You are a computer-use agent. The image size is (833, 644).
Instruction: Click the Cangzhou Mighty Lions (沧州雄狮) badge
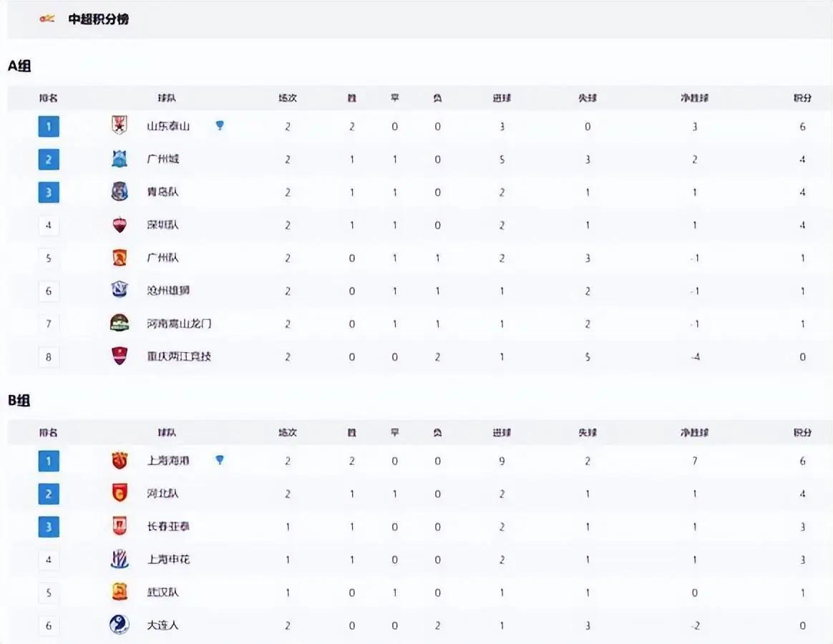point(120,291)
